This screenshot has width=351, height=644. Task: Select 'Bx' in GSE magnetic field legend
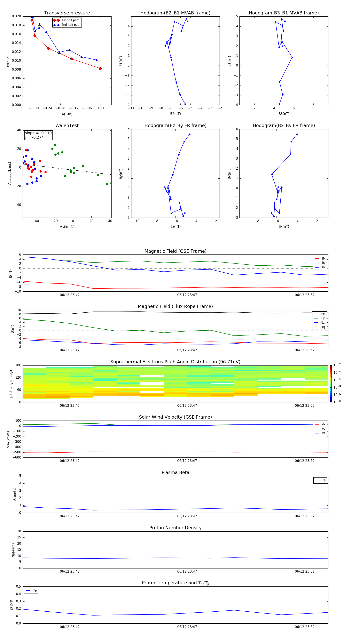(320, 259)
